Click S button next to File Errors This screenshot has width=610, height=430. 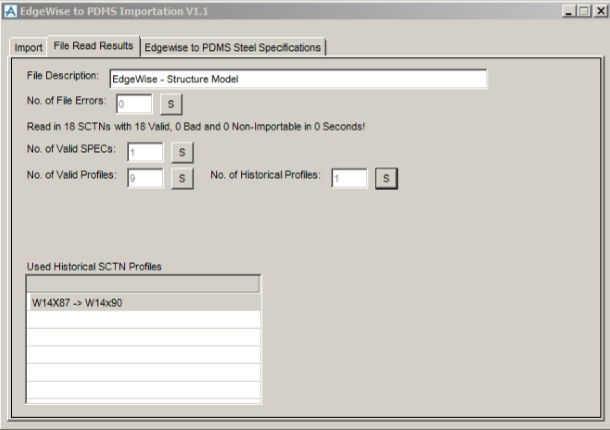[171, 104]
